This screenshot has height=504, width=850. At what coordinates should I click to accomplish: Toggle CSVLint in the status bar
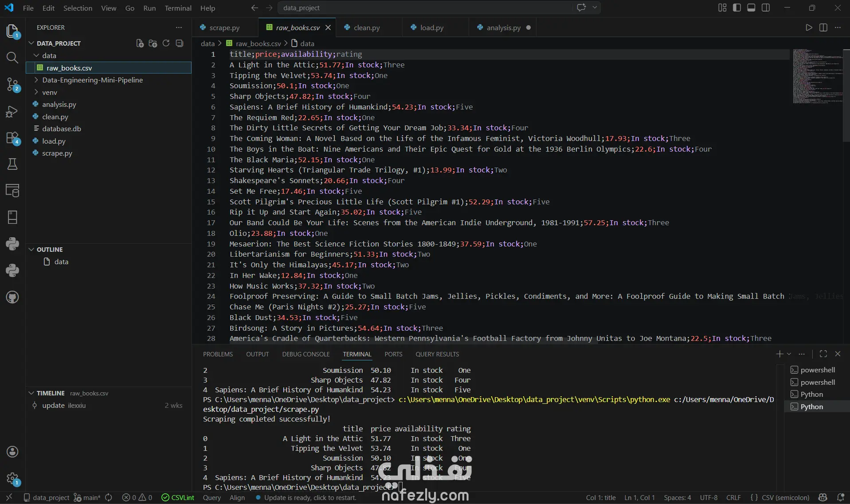pyautogui.click(x=178, y=497)
